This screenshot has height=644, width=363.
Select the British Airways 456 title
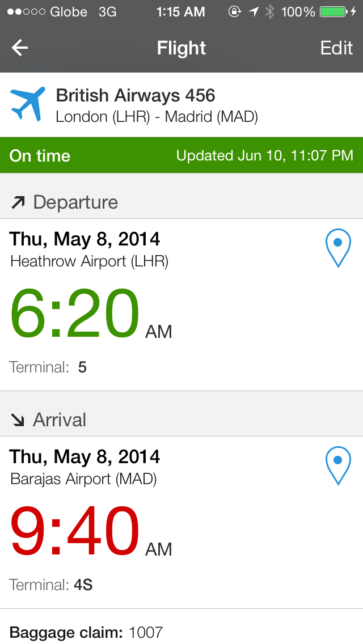(x=136, y=95)
